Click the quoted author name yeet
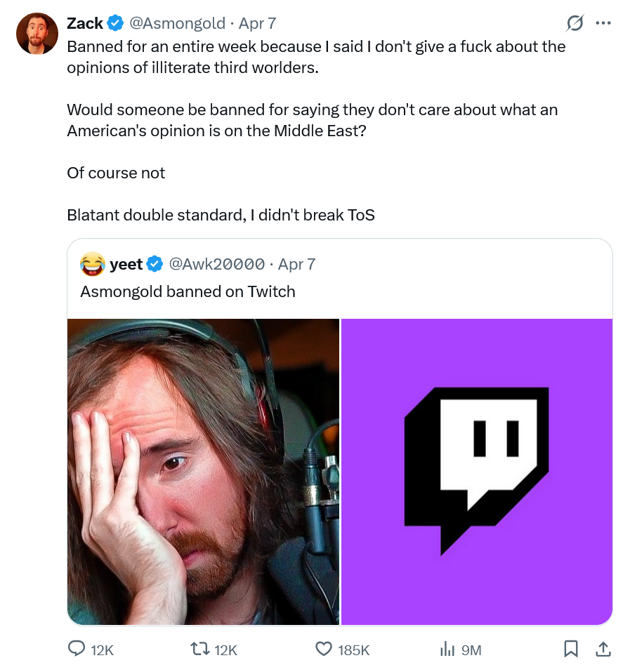Image resolution: width=630 pixels, height=672 pixels. [126, 264]
